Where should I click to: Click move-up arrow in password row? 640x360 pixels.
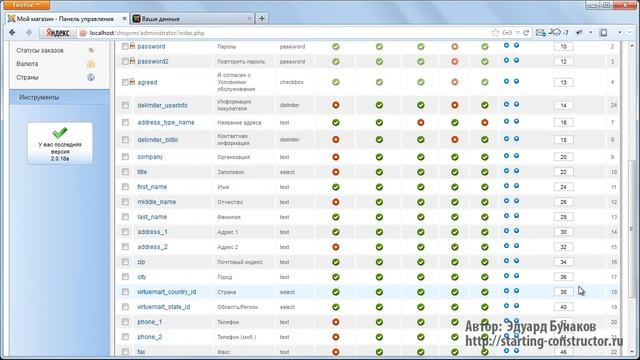coord(506,45)
